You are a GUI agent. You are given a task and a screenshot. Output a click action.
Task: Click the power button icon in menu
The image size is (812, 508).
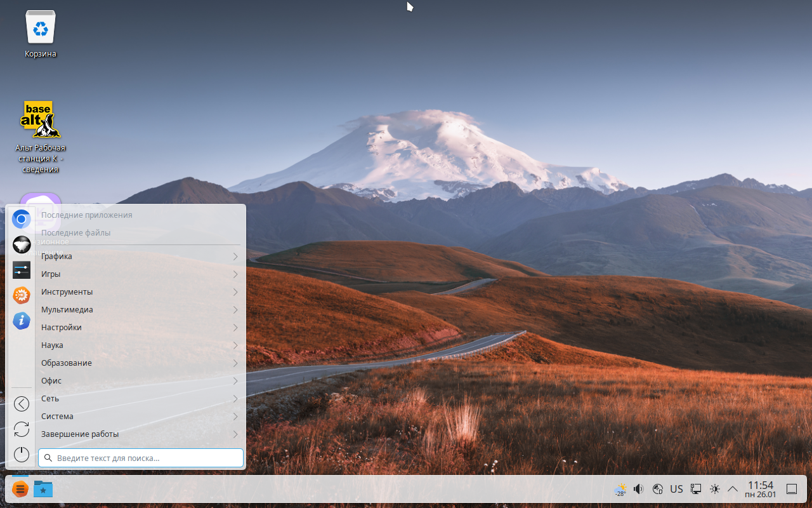[22, 454]
